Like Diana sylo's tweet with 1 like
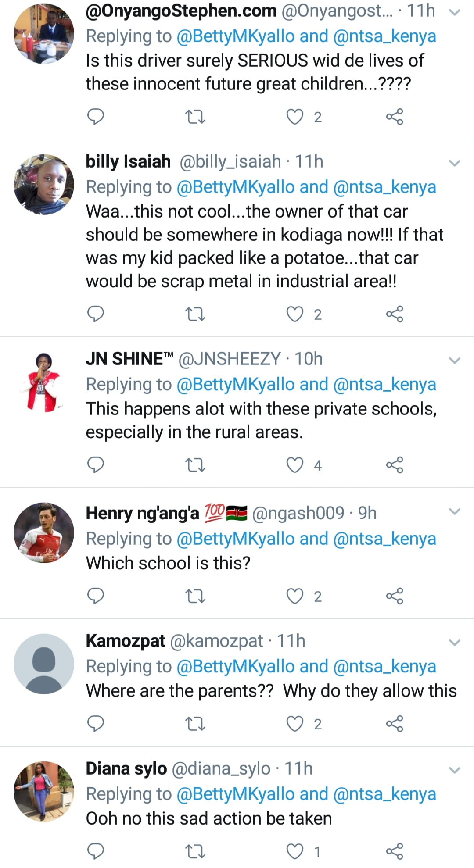The height and width of the screenshot is (868, 474). [x=295, y=851]
